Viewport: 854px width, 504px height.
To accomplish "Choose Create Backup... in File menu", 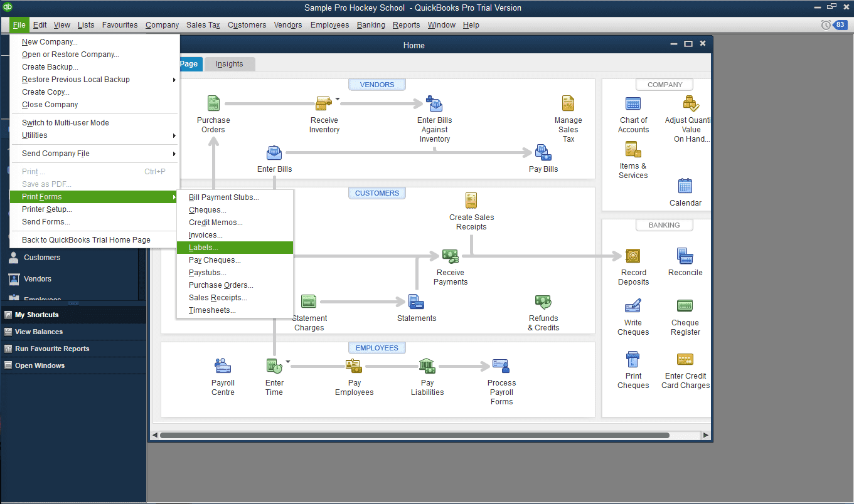I will [95, 67].
